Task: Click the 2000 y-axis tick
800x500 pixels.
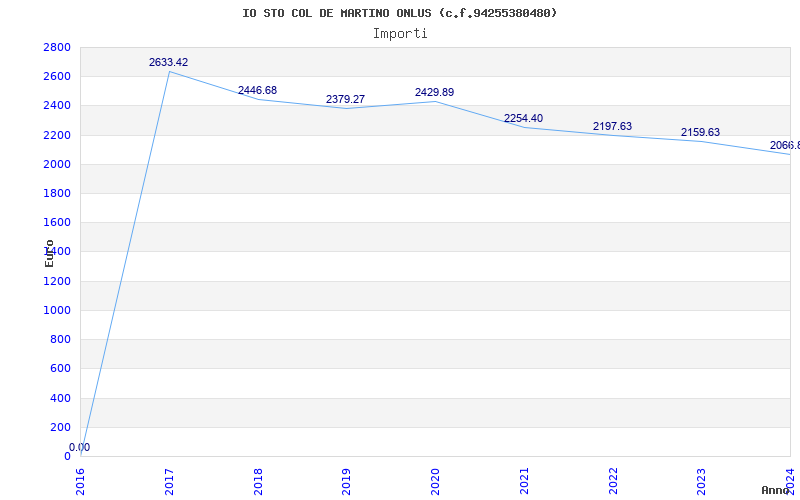Action: pyautogui.click(x=57, y=164)
